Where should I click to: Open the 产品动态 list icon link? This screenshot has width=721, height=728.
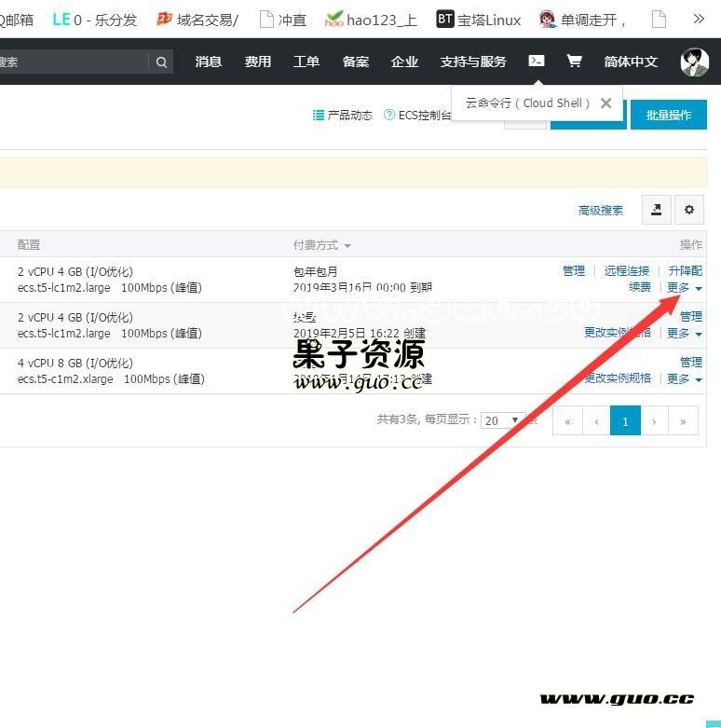pyautogui.click(x=342, y=116)
